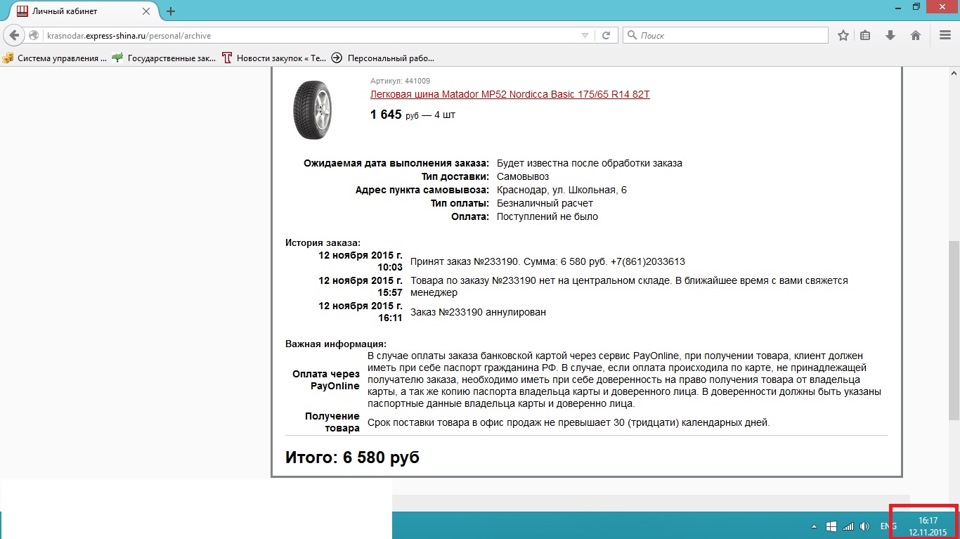Click text Безналичный расчет
The height and width of the screenshot is (539, 960).
click(x=544, y=203)
